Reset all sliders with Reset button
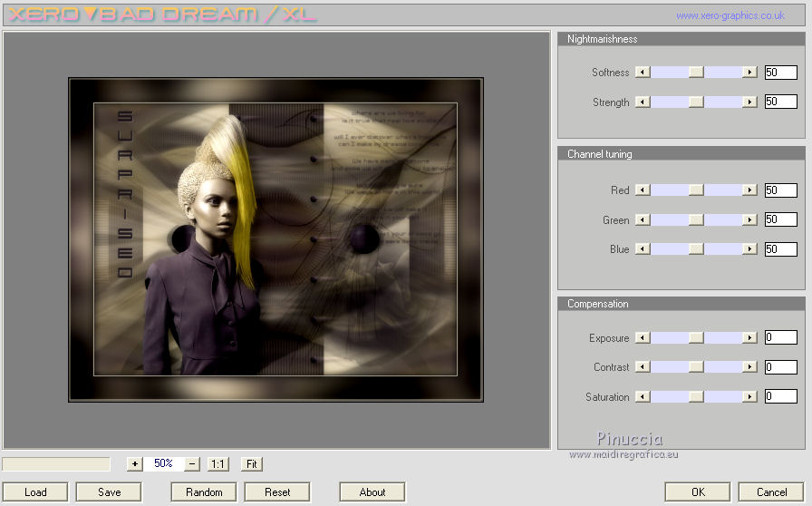Viewport: 812px width, 506px height. tap(277, 492)
